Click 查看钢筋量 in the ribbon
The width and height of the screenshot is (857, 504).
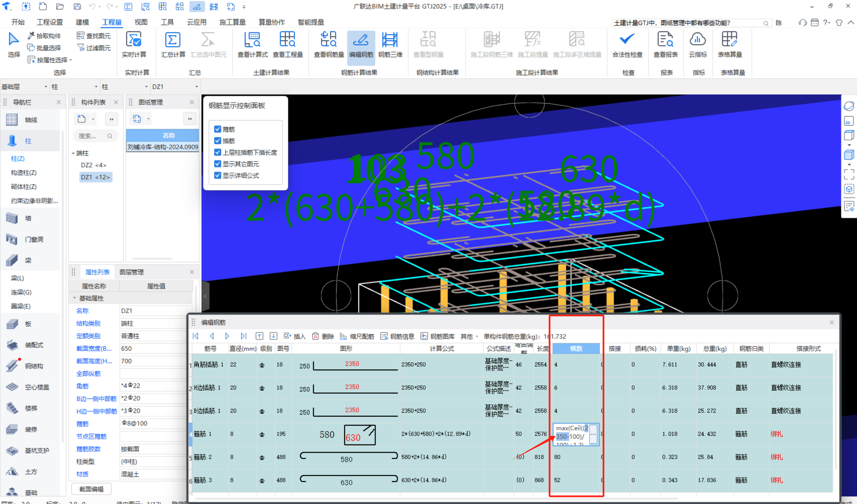pos(329,45)
